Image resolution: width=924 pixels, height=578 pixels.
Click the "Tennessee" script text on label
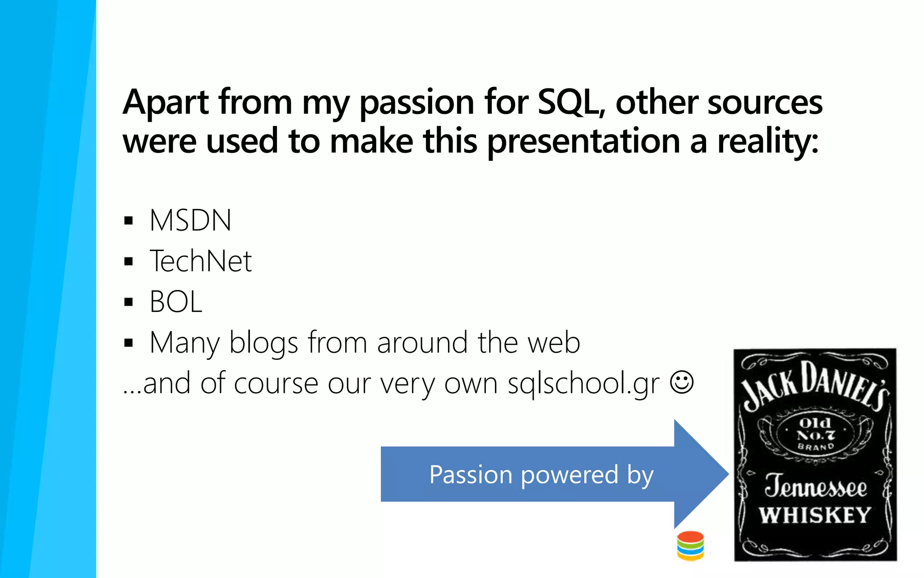pos(816,486)
